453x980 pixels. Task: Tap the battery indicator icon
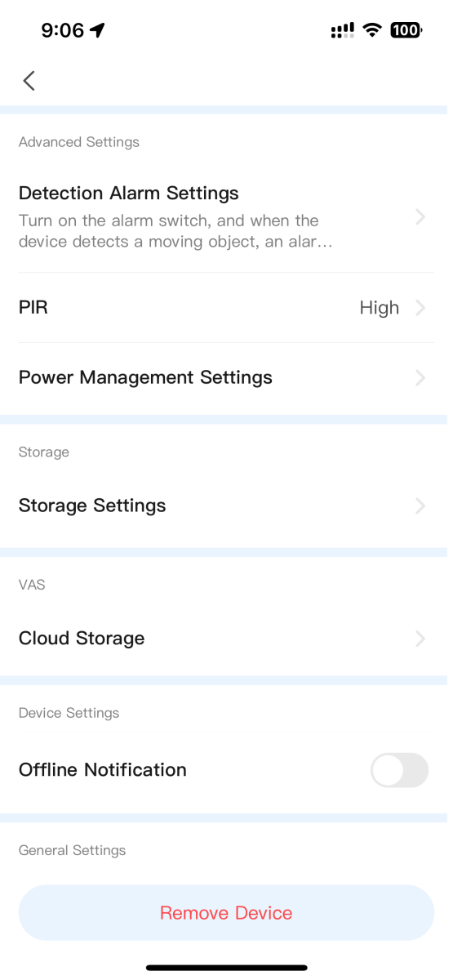(x=406, y=30)
